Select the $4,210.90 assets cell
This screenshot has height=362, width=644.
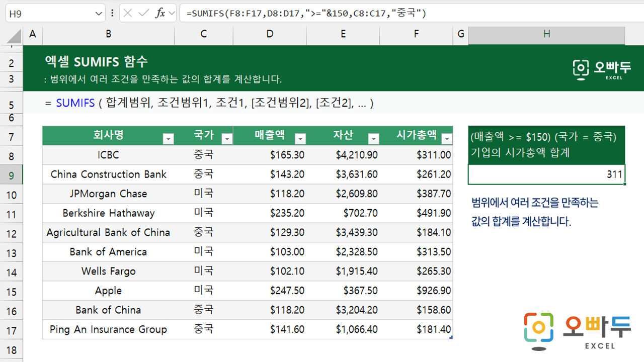pyautogui.click(x=343, y=155)
